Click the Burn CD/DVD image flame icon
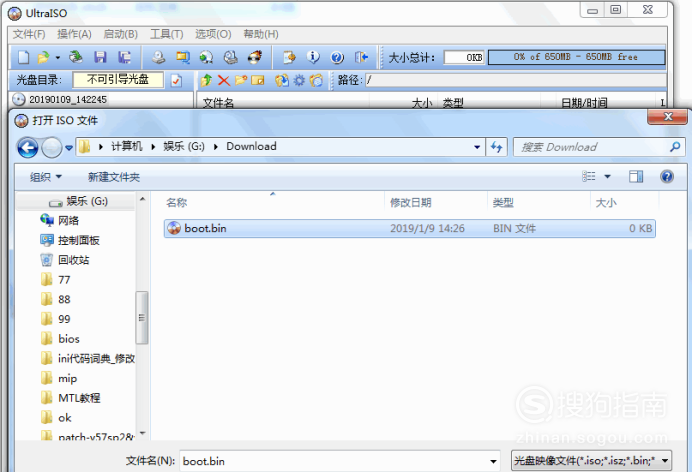This screenshot has width=692, height=472. (x=255, y=57)
